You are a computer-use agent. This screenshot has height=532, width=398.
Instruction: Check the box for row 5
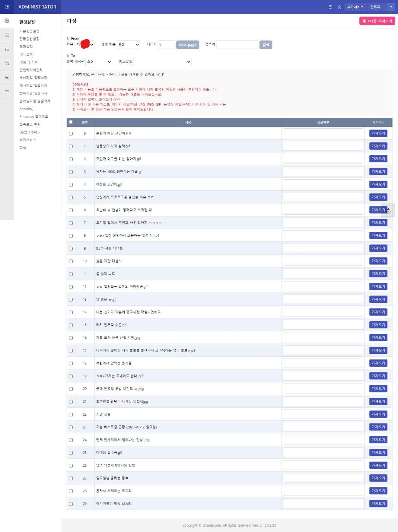pyautogui.click(x=71, y=197)
